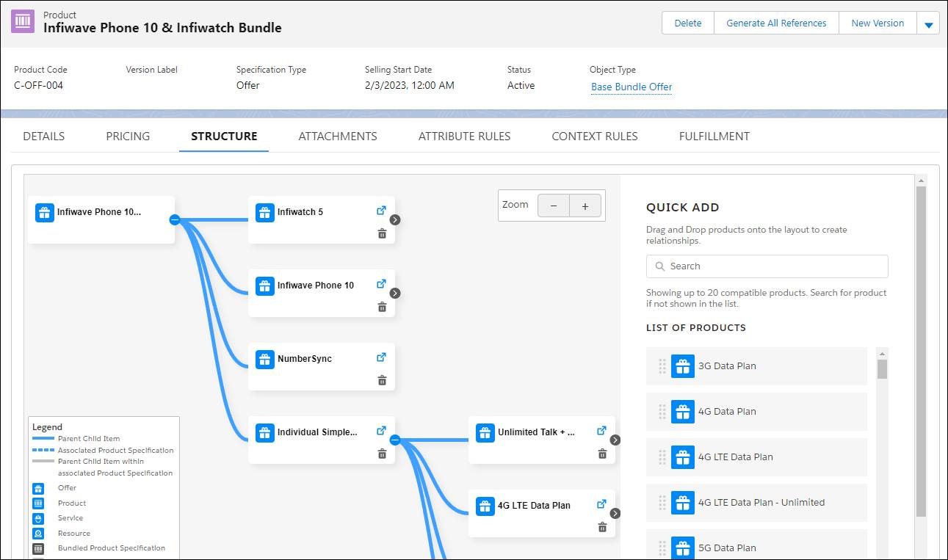
Task: Collapse the Individual Simple node children
Action: (395, 440)
